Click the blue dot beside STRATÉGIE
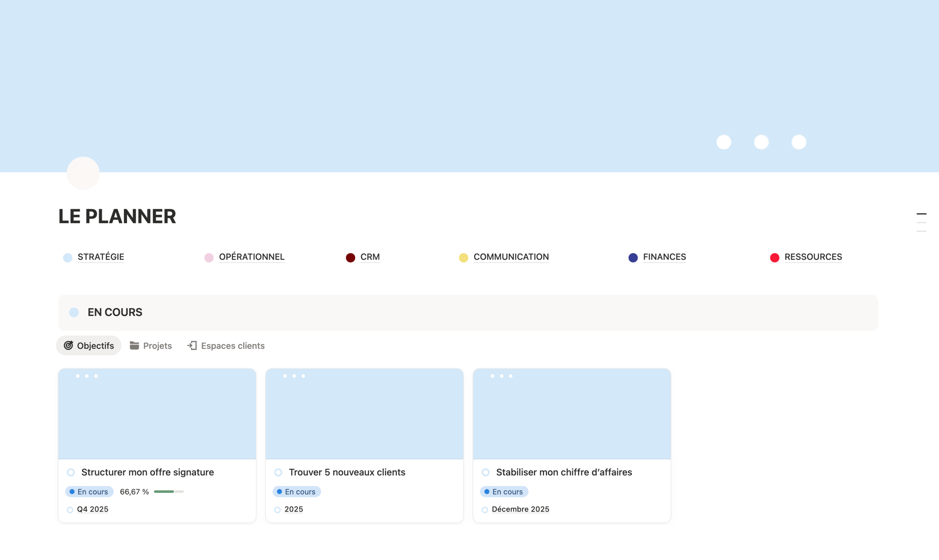The width and height of the screenshot is (939, 560). [68, 257]
